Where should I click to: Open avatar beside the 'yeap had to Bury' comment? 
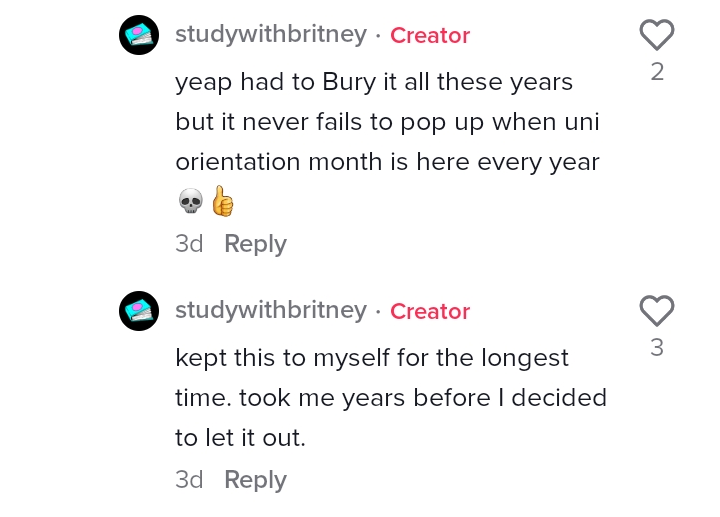coord(139,35)
